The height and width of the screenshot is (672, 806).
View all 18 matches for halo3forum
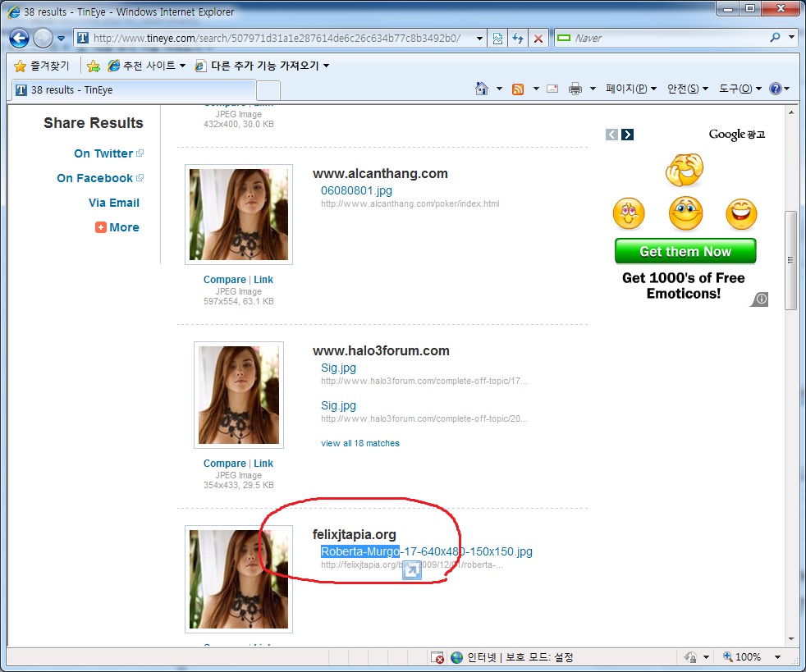(359, 443)
